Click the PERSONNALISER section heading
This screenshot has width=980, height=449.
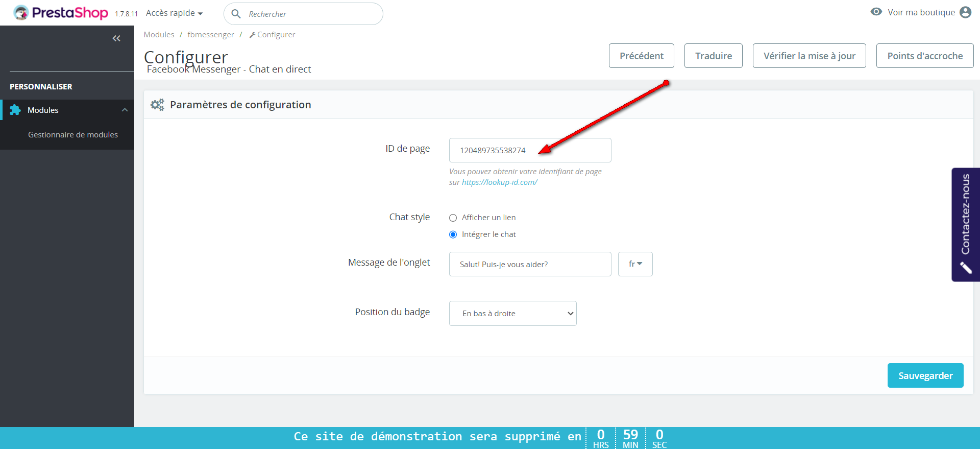pos(41,87)
